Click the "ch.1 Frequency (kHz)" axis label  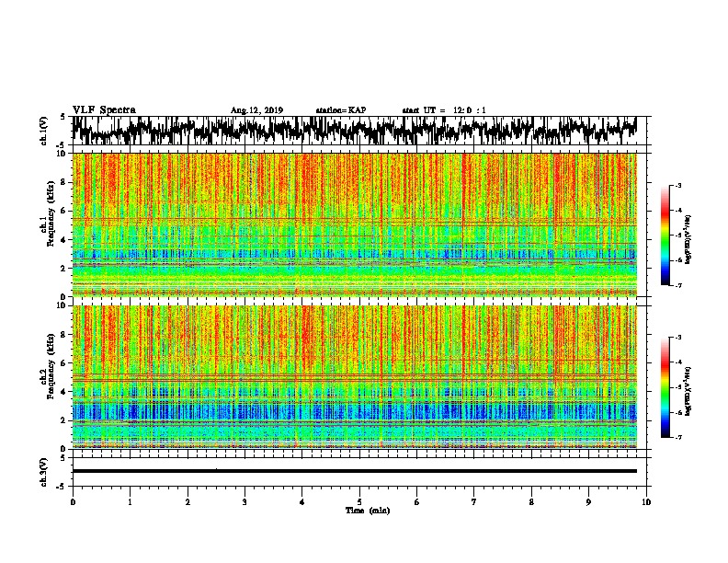pos(47,213)
